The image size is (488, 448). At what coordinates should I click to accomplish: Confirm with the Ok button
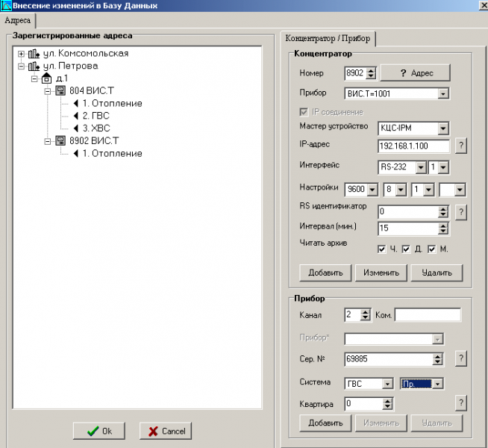tap(99, 431)
